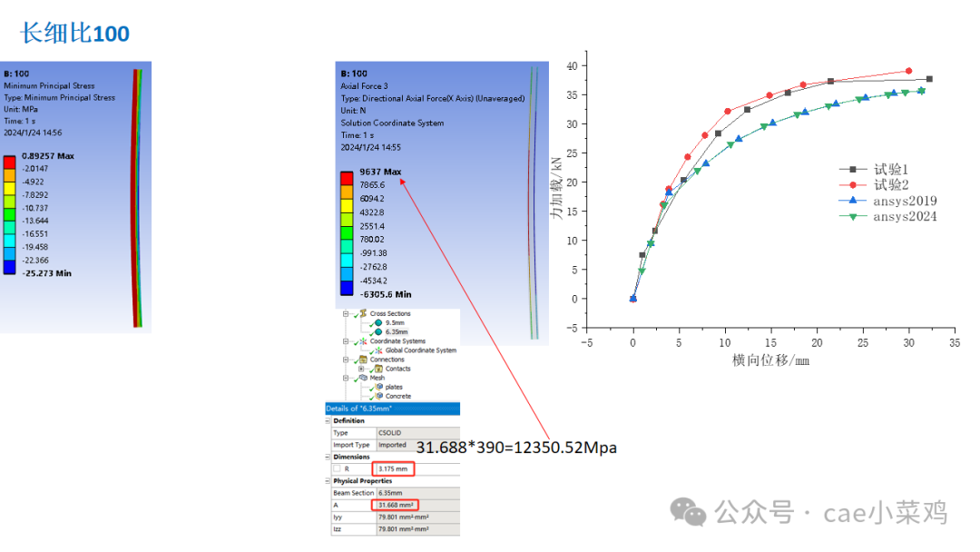Click the 6.35mm cross section sphere icon
This screenshot has height=552, width=980.
click(378, 332)
